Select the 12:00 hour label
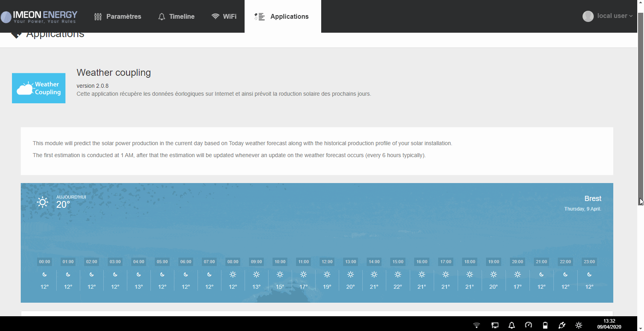Viewport: 644px width, 331px height. 327,262
